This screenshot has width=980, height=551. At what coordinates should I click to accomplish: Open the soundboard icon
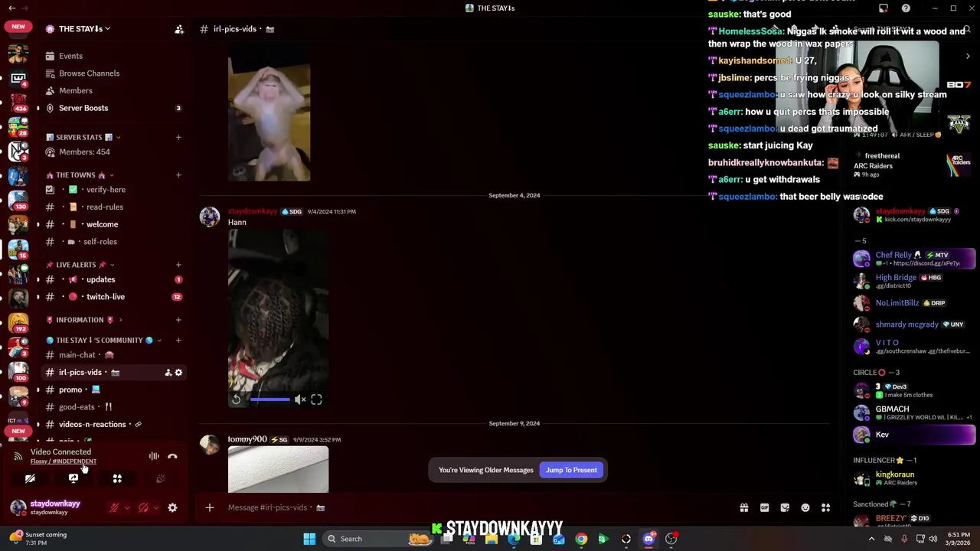point(161,479)
